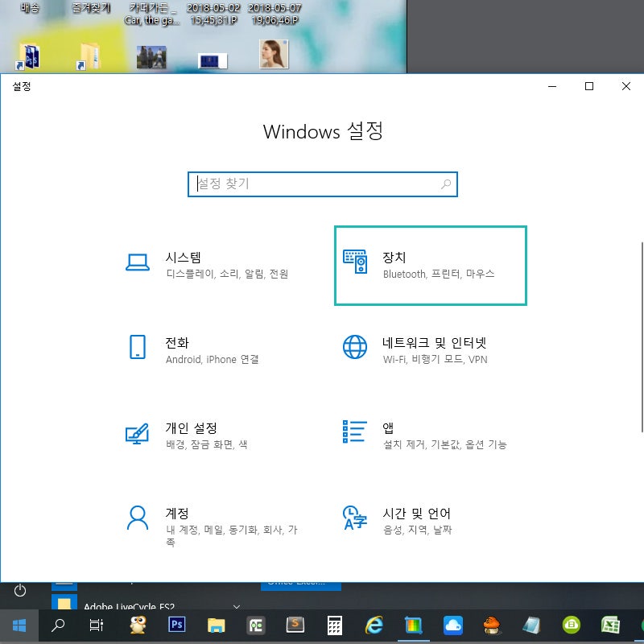Open the green circular app taskbar icon
Image resolution: width=644 pixels, height=644 pixels.
[x=572, y=625]
